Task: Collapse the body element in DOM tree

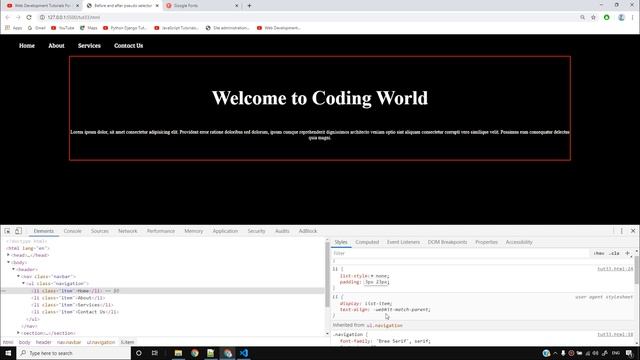Action: [x=8, y=262]
